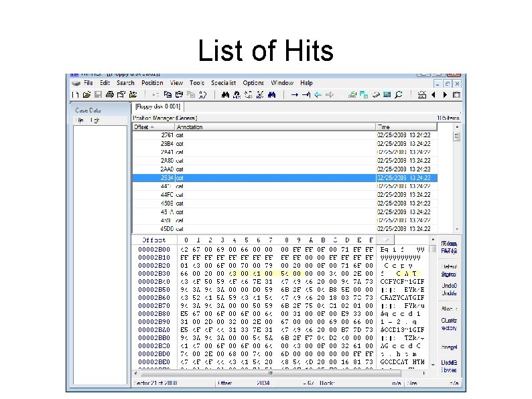Click the Sector 21 of 2880 status field
This screenshot has height=399, width=532.
tap(174, 383)
